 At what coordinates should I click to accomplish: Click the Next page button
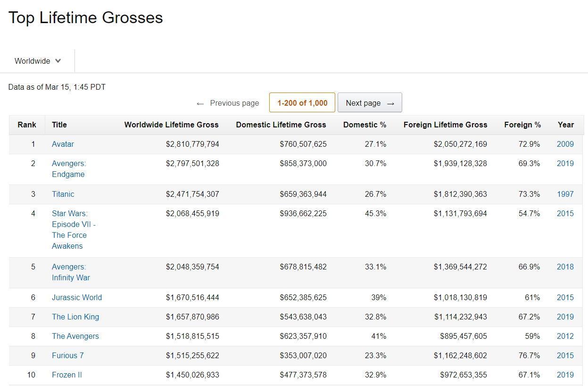pyautogui.click(x=370, y=103)
